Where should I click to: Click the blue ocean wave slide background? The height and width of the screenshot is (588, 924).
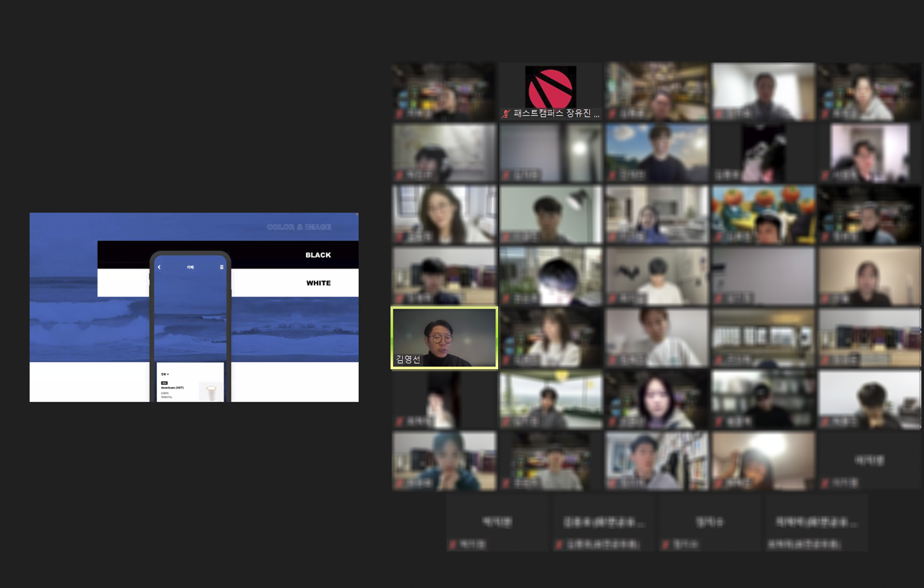coord(74,321)
